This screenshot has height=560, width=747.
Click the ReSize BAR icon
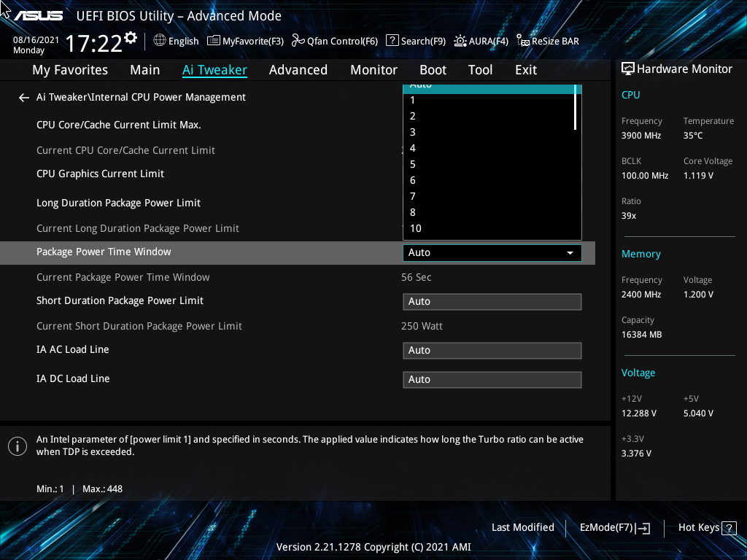point(522,41)
